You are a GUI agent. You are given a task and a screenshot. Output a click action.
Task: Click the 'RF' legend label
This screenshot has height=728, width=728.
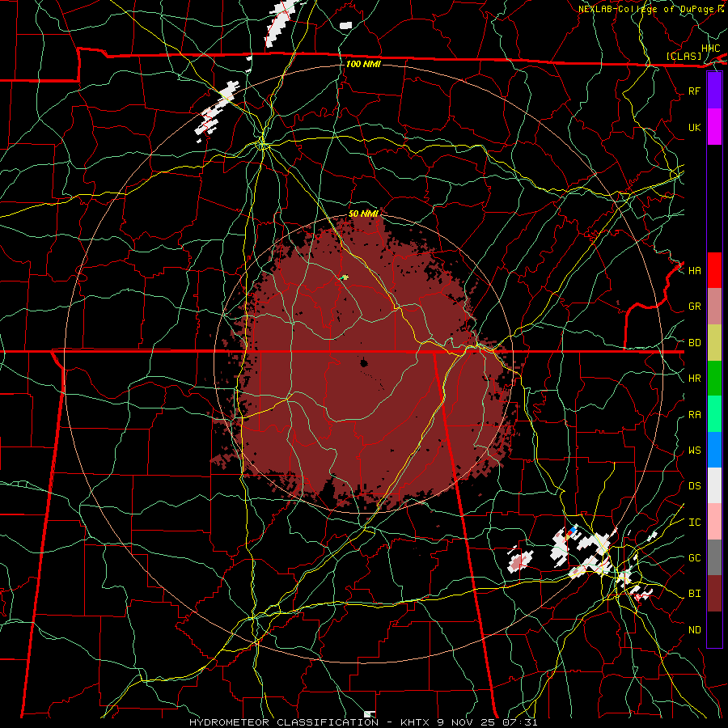coord(695,91)
